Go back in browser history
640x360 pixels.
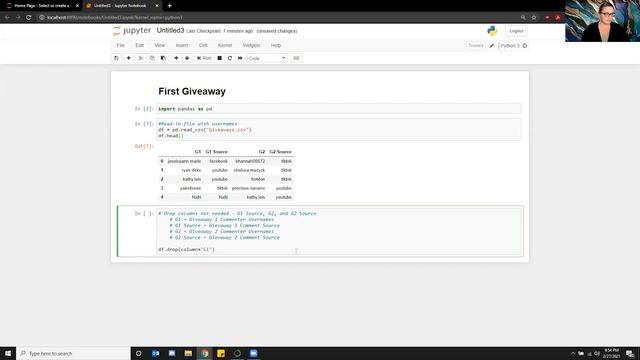point(7,18)
